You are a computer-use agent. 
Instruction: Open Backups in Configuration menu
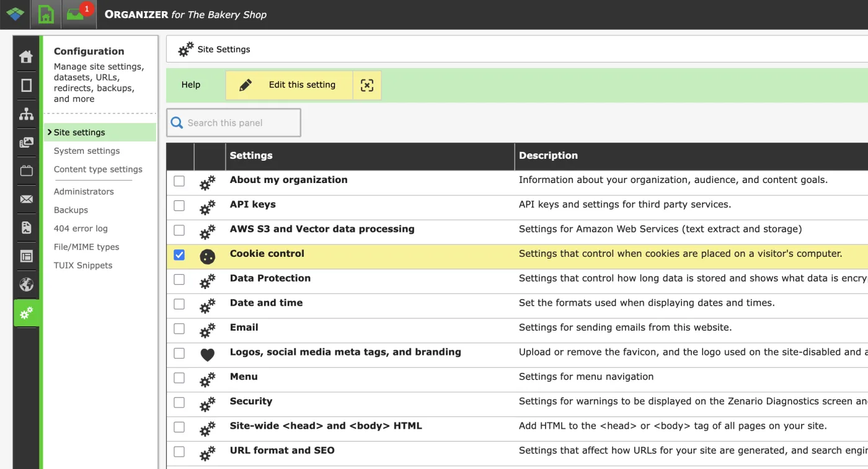[71, 210]
